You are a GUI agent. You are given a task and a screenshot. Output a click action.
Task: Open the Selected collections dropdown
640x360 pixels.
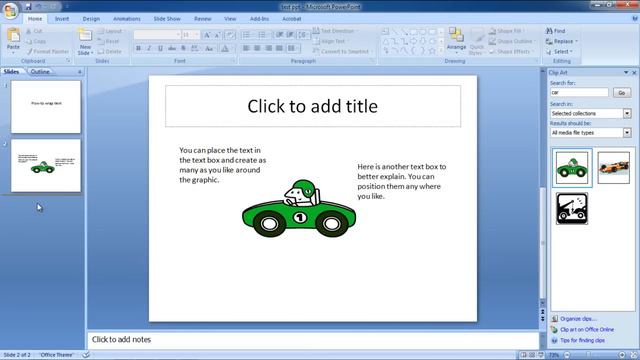(x=627, y=113)
